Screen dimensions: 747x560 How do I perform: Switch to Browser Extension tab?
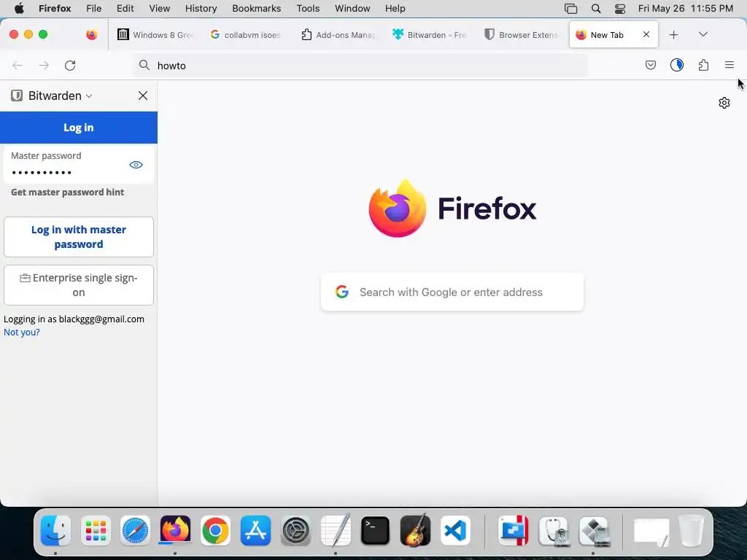(521, 35)
